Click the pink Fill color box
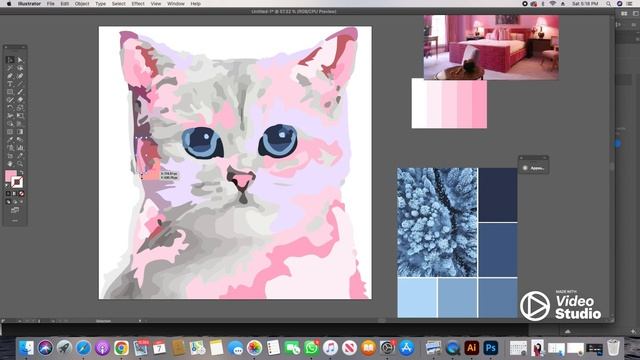The image size is (640, 360). [x=10, y=176]
